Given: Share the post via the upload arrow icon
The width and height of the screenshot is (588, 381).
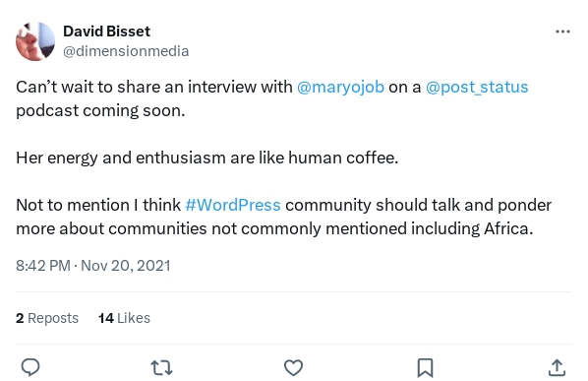Looking at the screenshot, I should [557, 367].
